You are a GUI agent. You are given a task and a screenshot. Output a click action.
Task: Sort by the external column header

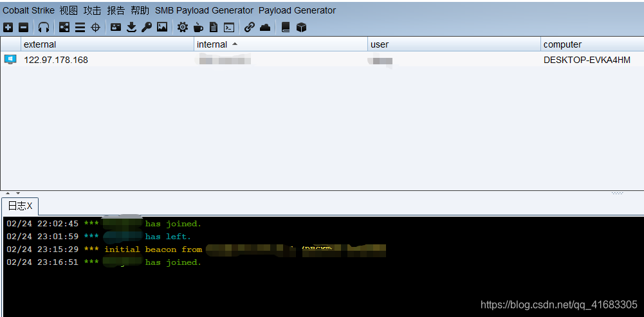pos(107,44)
